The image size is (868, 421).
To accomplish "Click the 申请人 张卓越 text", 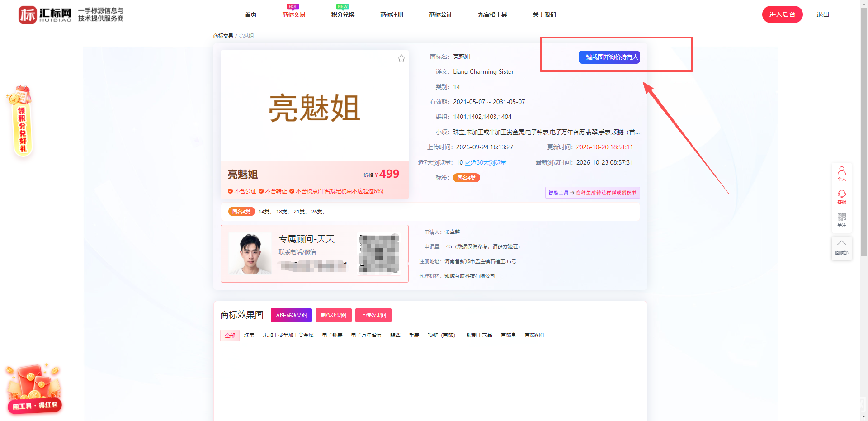I will (442, 232).
